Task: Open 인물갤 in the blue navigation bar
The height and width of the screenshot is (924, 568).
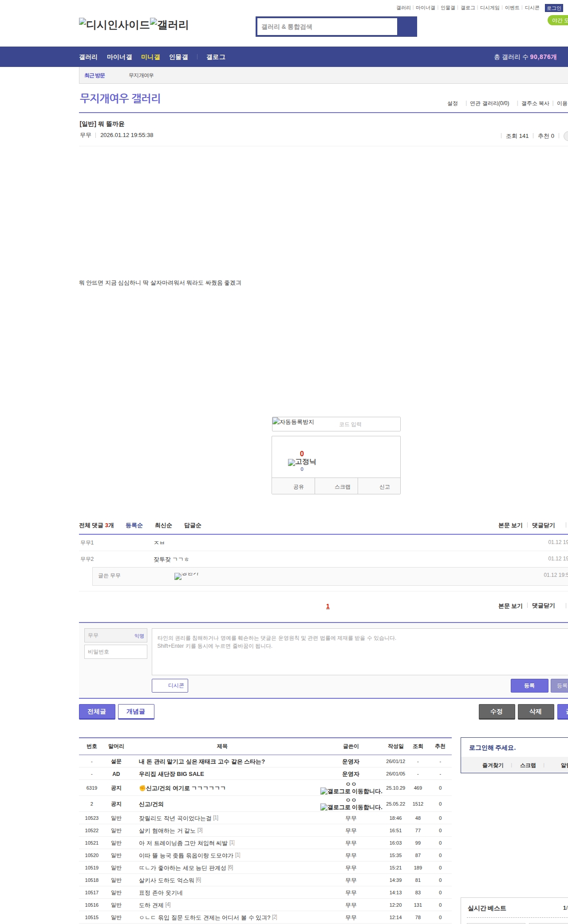Action: [x=178, y=57]
